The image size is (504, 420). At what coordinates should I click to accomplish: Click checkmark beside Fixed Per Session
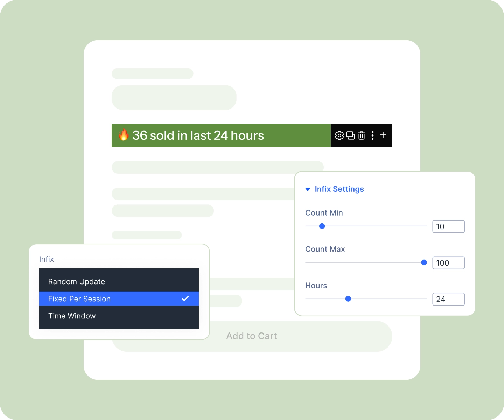click(185, 299)
